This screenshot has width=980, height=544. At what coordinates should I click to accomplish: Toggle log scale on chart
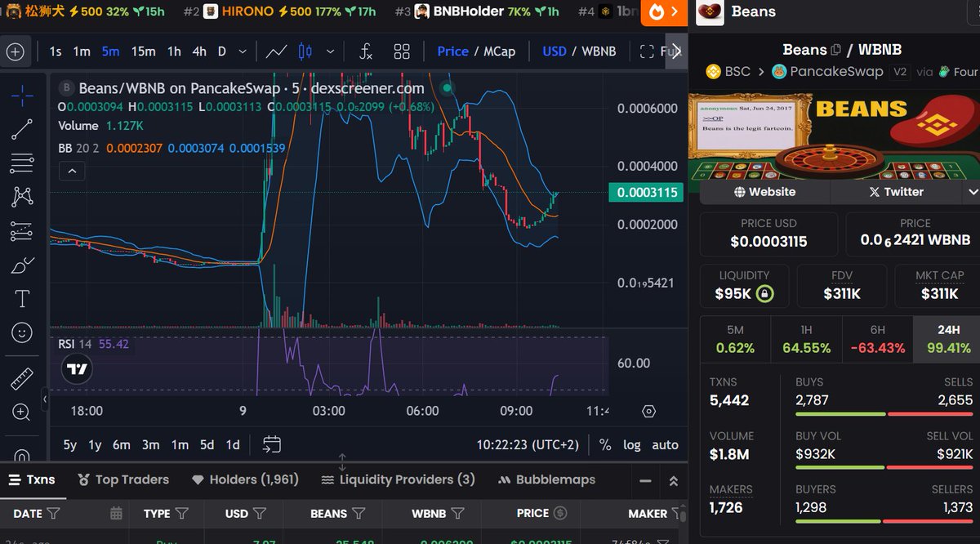pos(631,444)
